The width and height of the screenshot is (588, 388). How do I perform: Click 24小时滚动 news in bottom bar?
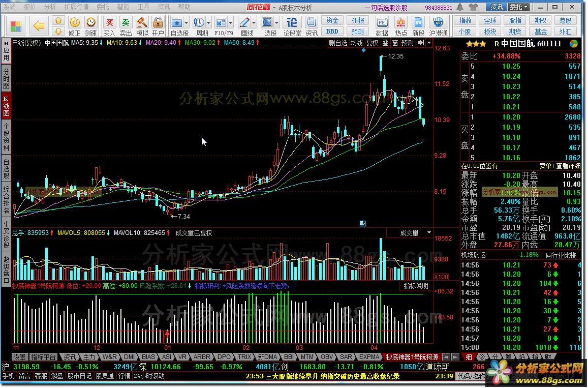(149, 376)
